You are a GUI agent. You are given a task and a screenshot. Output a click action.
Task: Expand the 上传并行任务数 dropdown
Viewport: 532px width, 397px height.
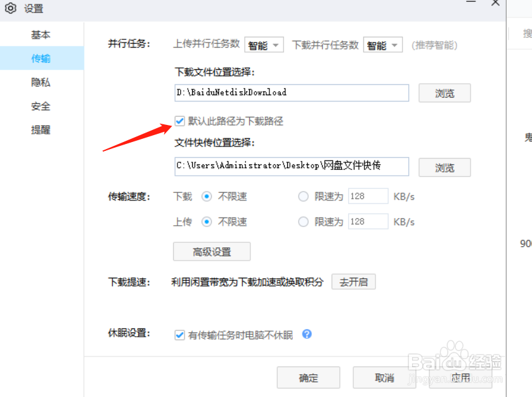click(264, 45)
